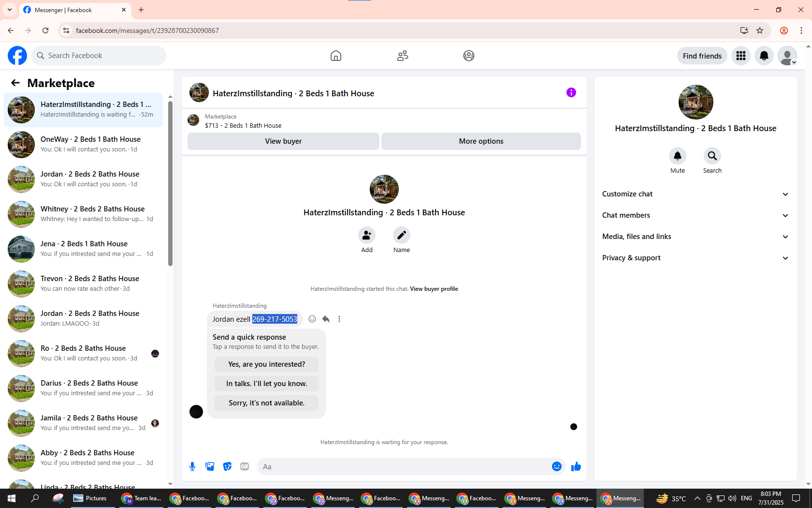This screenshot has width=812, height=508.
Task: Open the Chrome profile icon
Action: (784, 30)
